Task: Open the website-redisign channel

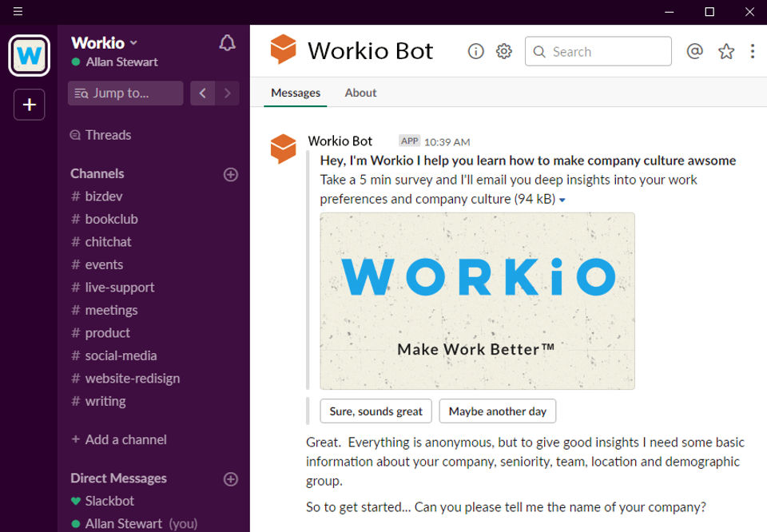Action: click(125, 379)
